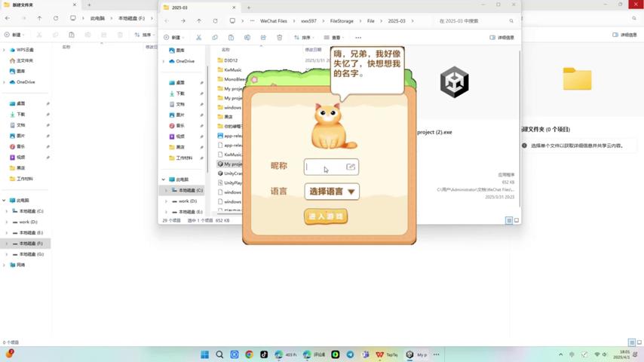644x362 pixels.
Task: Open the See more ellipsis in the 2025-03 toolbar
Action: coord(358,38)
